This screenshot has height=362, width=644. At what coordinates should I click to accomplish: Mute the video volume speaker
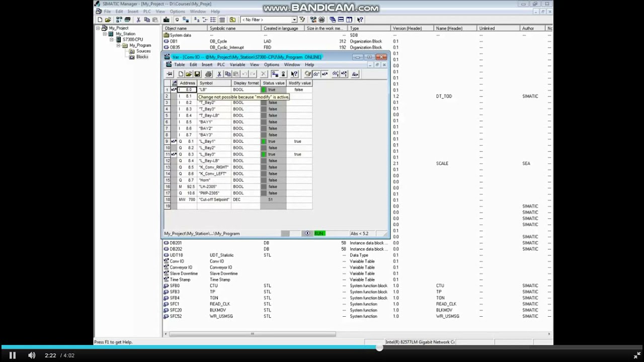click(x=32, y=355)
